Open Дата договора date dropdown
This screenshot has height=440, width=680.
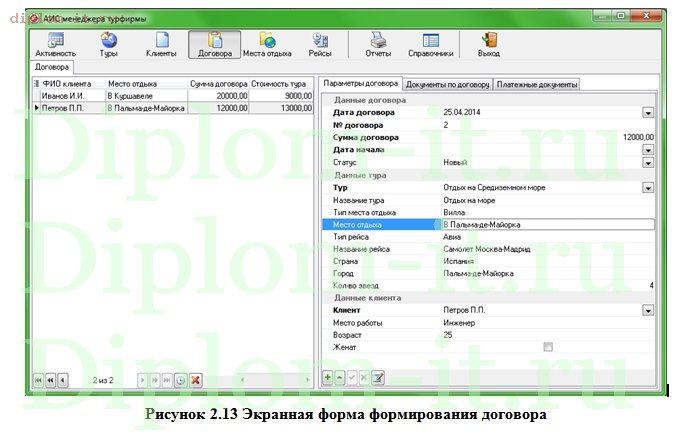click(648, 113)
